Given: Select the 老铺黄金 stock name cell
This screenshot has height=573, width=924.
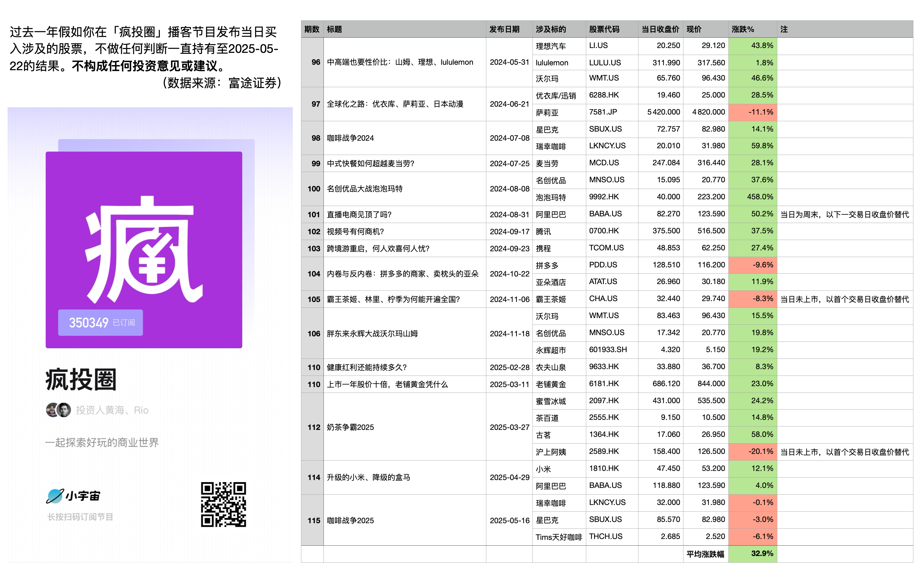Looking at the screenshot, I should [x=559, y=384].
